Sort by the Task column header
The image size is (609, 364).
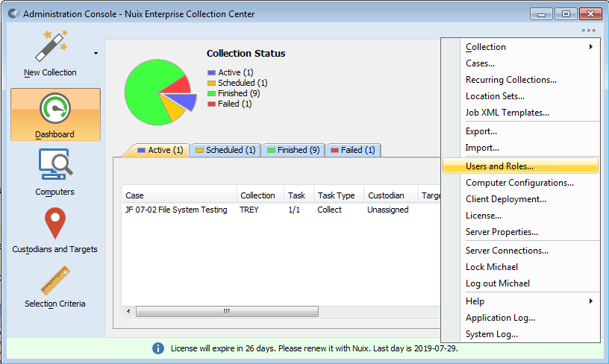pos(299,195)
